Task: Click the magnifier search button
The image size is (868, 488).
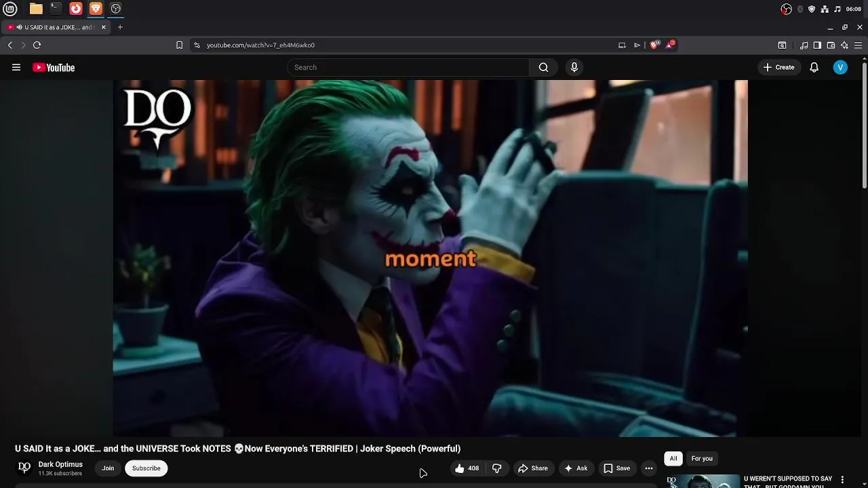Action: coord(543,67)
